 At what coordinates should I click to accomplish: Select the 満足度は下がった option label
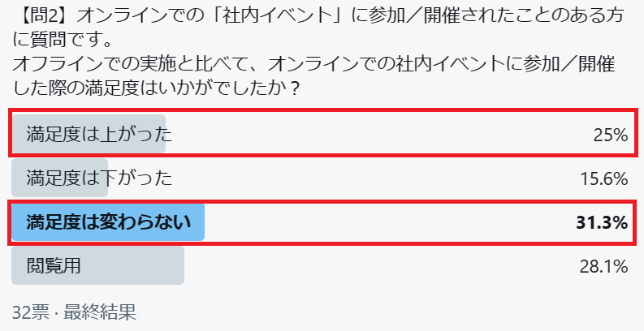(99, 178)
